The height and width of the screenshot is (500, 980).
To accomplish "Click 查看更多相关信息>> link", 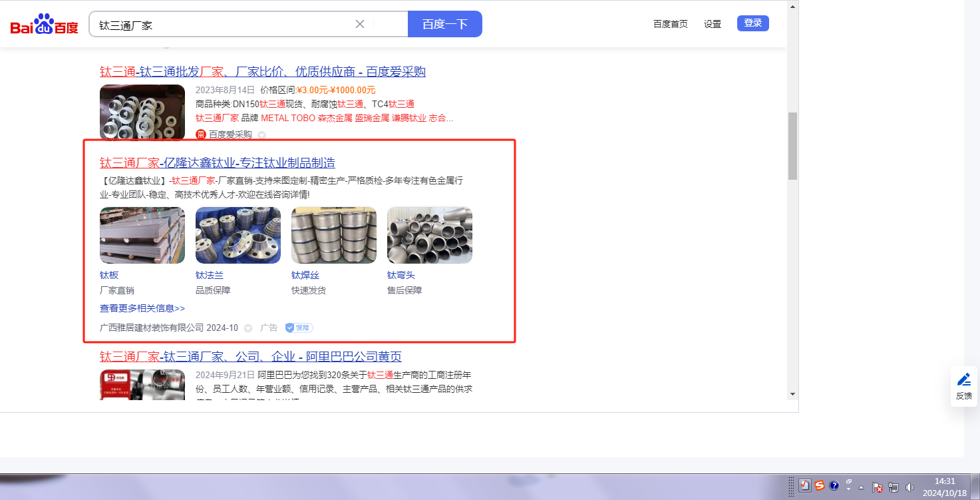I will pyautogui.click(x=142, y=308).
